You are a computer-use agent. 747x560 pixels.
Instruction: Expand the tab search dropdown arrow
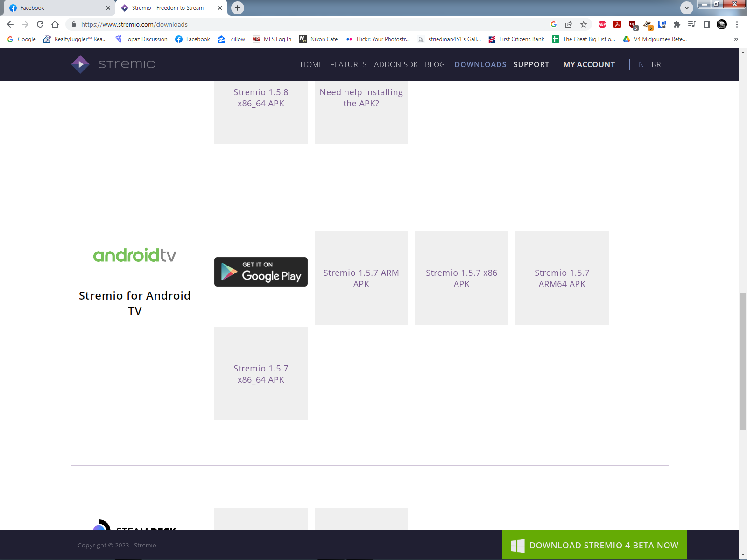coord(687,8)
